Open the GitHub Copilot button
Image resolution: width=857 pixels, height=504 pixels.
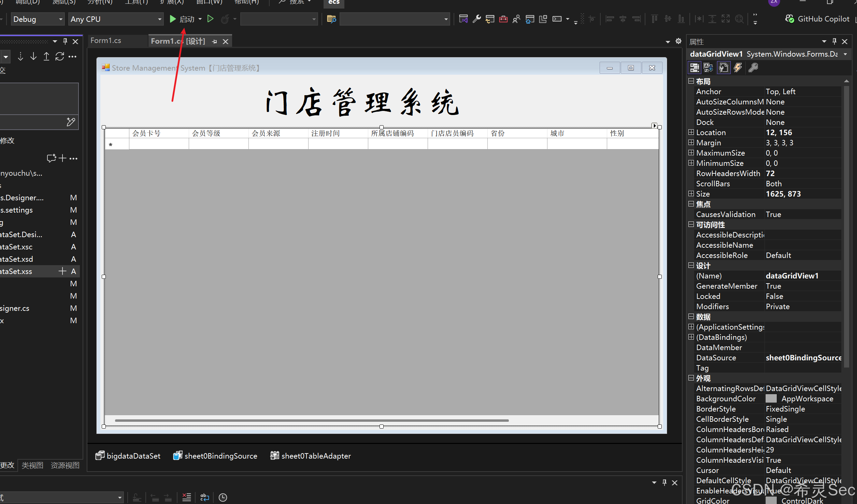click(x=817, y=19)
